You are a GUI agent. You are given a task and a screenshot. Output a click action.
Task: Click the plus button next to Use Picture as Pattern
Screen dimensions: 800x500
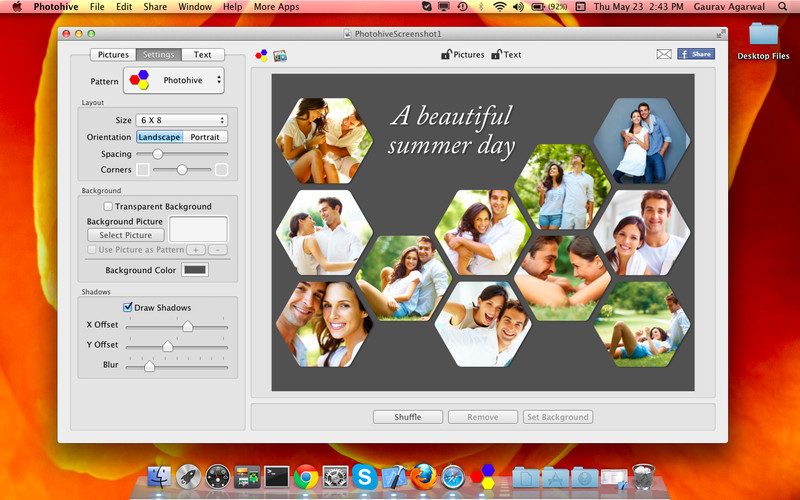(196, 249)
